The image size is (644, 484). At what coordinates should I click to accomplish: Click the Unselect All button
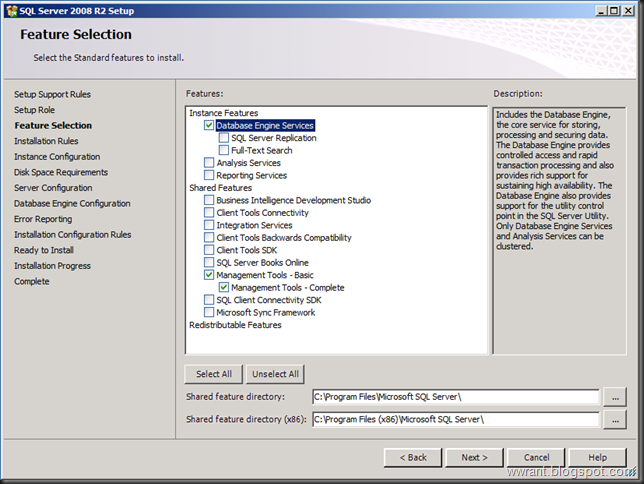[275, 374]
